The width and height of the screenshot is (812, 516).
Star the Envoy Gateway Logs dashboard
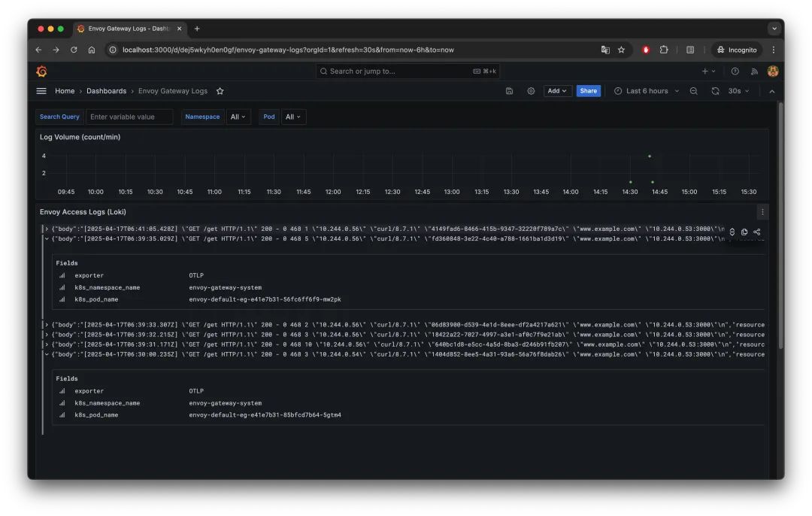click(x=220, y=91)
